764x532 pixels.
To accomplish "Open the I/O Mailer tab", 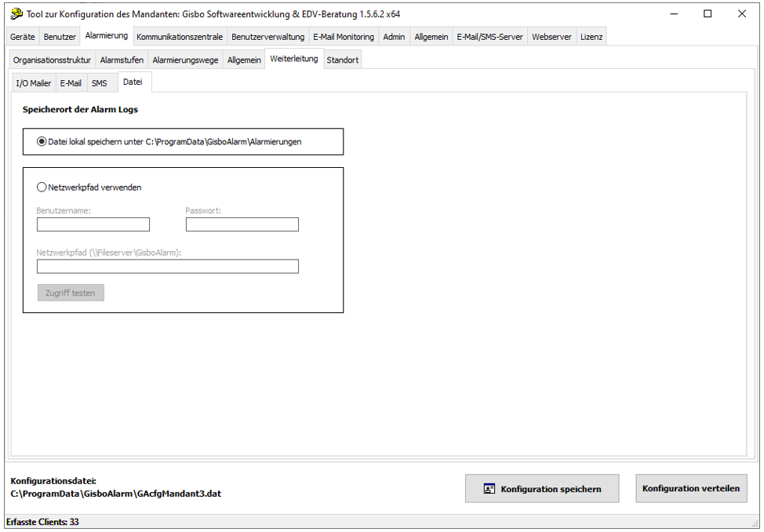I will (34, 83).
